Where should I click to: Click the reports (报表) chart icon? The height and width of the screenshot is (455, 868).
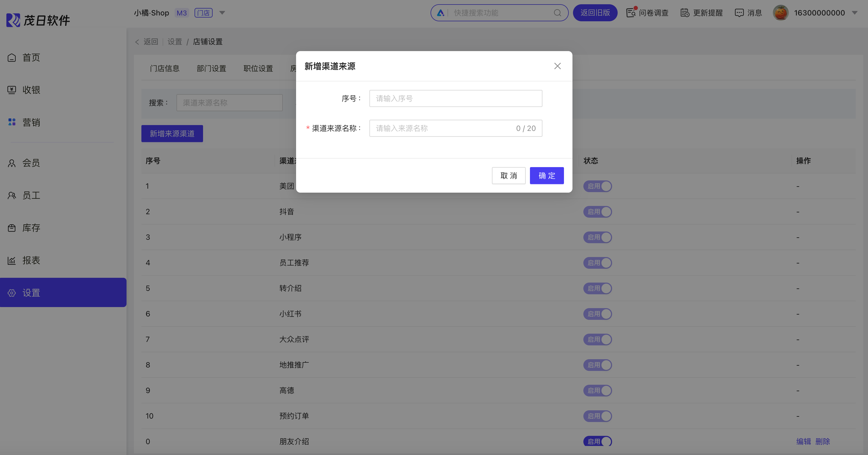(x=12, y=260)
